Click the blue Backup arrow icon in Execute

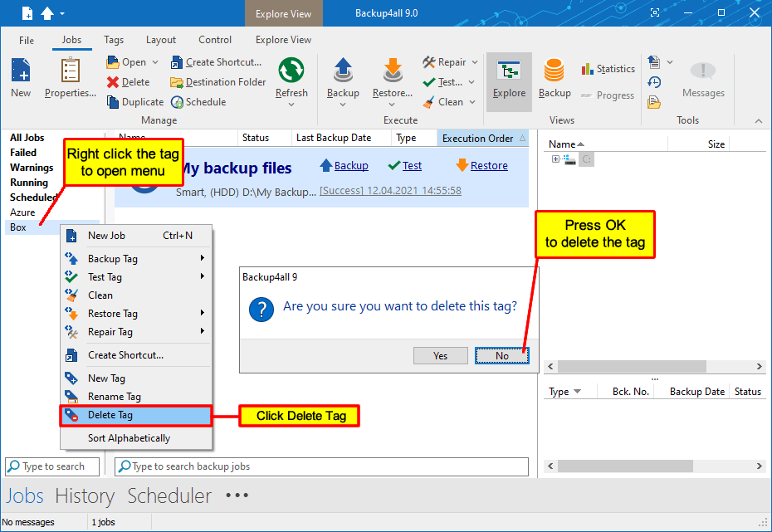coord(343,71)
